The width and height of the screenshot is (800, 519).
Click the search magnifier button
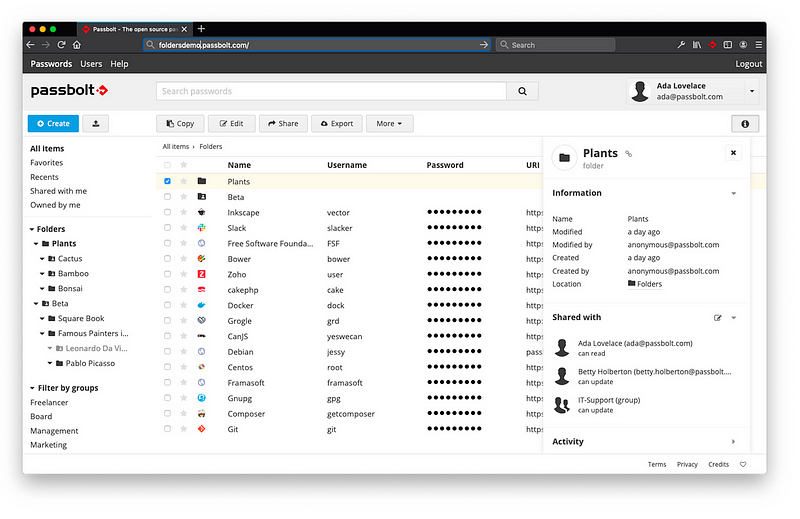tap(522, 91)
